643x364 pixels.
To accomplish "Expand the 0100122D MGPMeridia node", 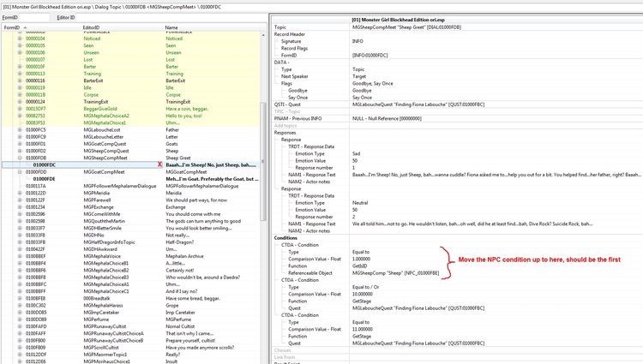I will pos(20,193).
